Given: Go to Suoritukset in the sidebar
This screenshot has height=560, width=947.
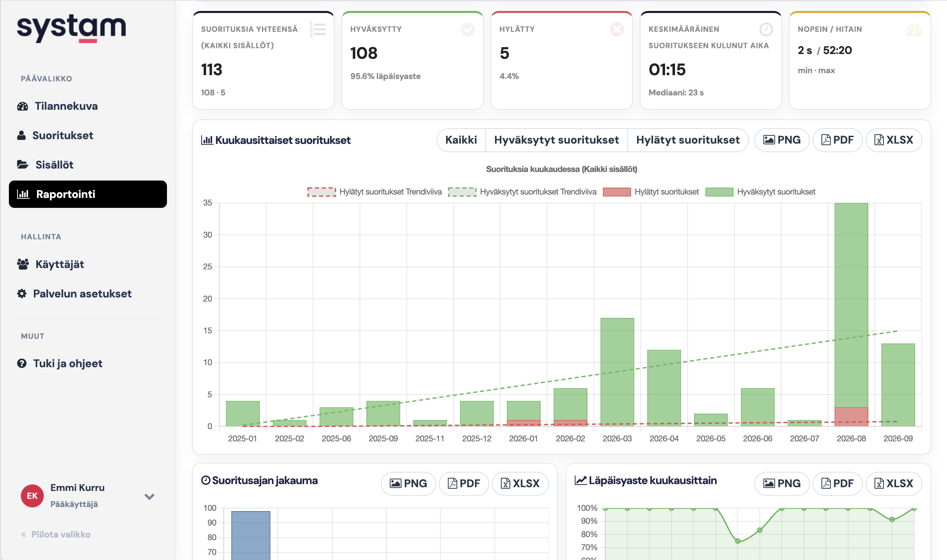Looking at the screenshot, I should 88,135.
